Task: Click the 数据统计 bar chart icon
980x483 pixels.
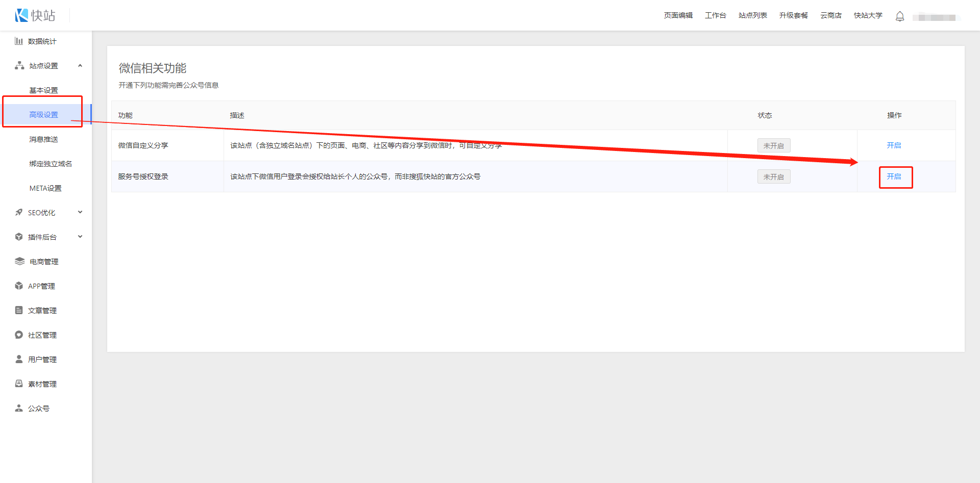Action: pos(19,41)
